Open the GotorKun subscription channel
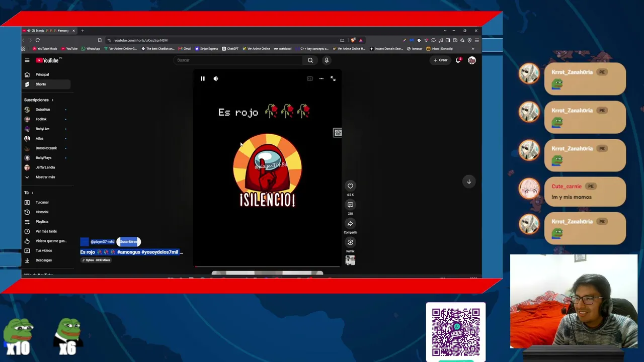The image size is (644, 362). tap(46, 110)
